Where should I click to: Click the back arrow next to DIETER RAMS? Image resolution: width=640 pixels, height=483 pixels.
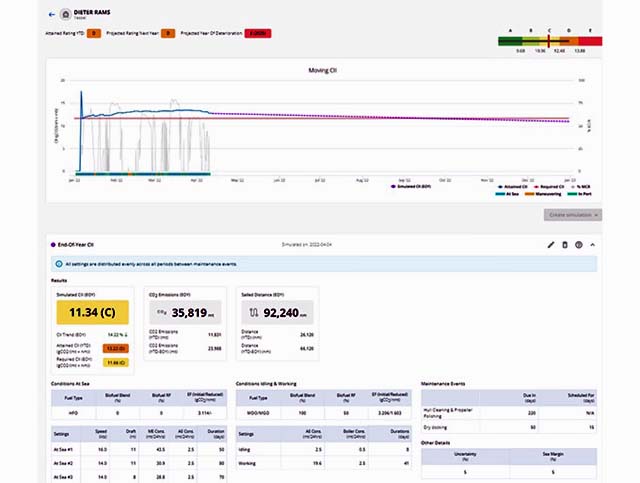pos(51,14)
